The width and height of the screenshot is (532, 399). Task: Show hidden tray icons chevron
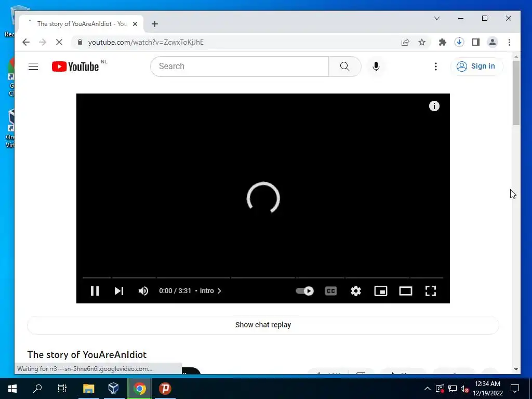[428, 389]
